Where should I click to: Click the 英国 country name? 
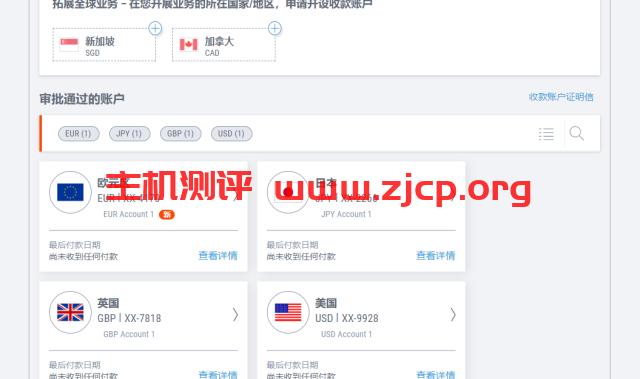pyautogui.click(x=108, y=303)
